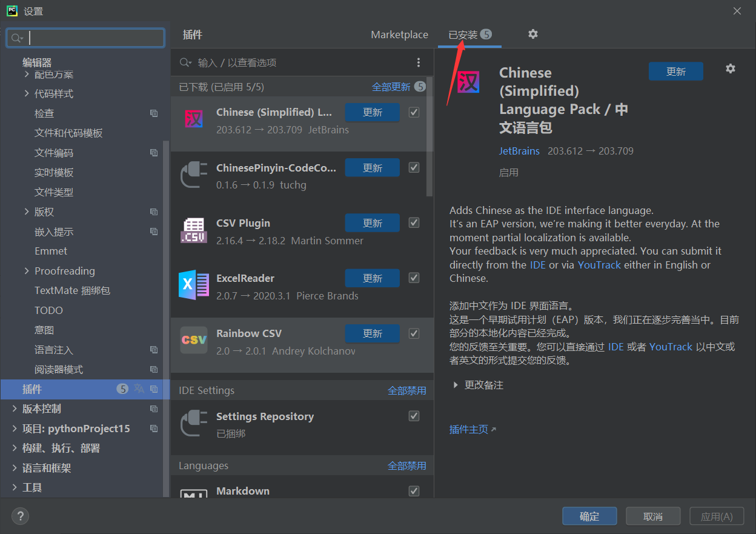Image resolution: width=756 pixels, height=534 pixels.
Task: Update the CSV Plugin
Action: (373, 223)
